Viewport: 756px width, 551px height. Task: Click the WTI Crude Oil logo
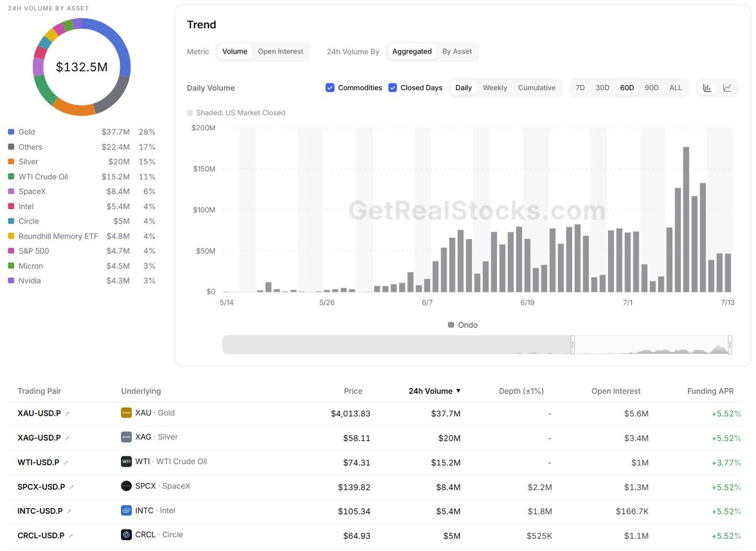coord(126,462)
